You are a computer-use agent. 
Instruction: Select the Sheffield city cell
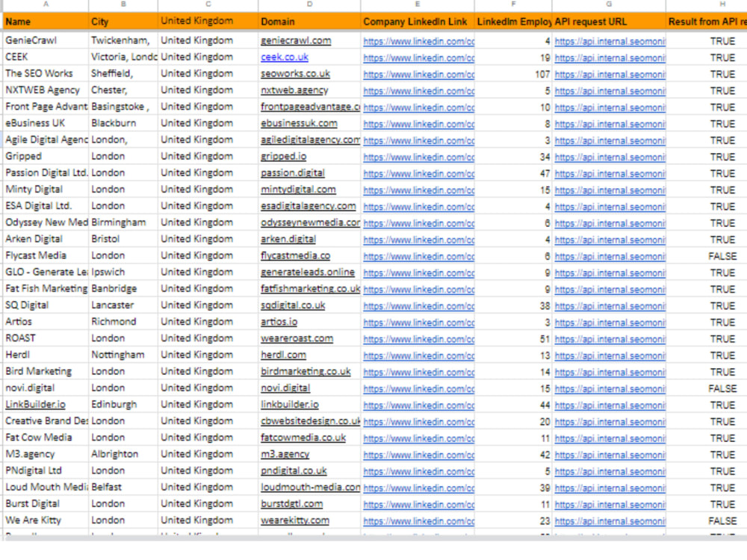[x=123, y=73]
